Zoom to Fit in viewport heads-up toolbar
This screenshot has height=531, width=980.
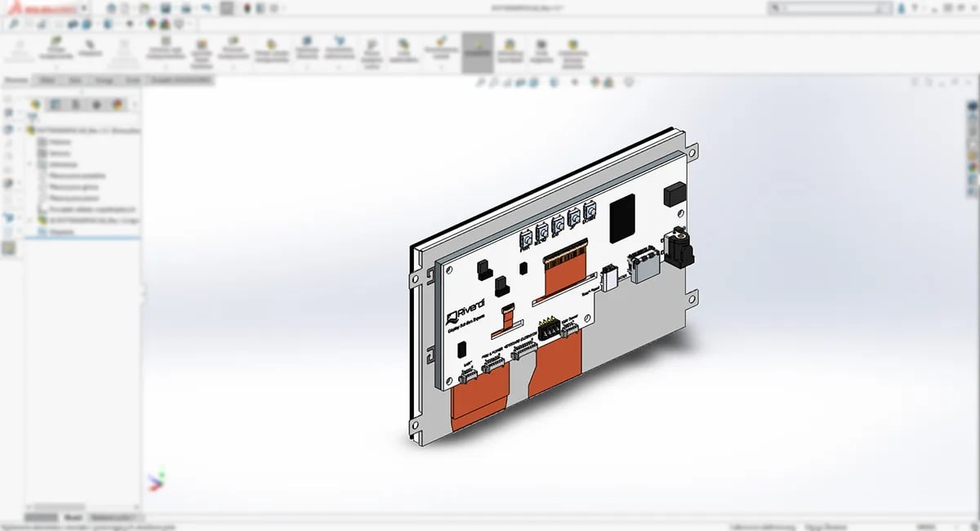coord(481,82)
